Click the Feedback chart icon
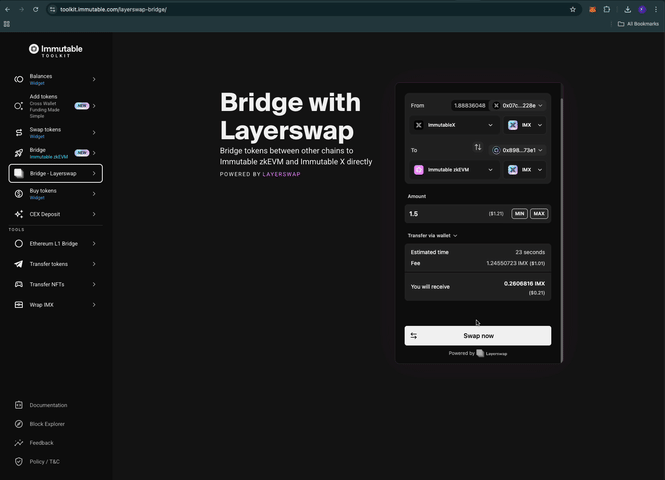665x480 pixels. [19, 443]
